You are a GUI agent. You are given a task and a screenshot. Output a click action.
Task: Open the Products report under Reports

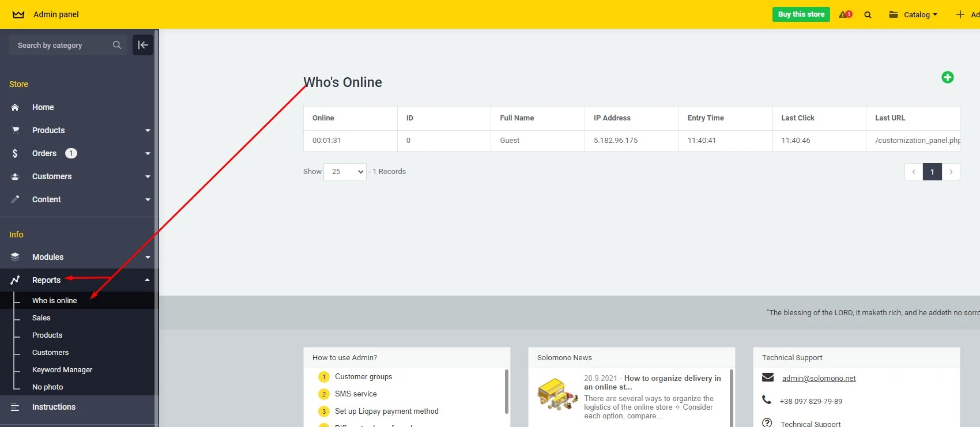(47, 335)
